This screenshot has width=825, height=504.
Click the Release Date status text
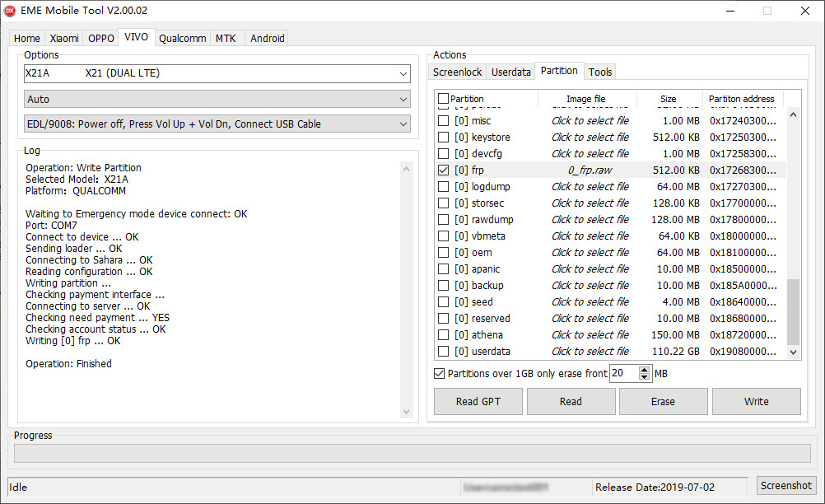coord(655,488)
